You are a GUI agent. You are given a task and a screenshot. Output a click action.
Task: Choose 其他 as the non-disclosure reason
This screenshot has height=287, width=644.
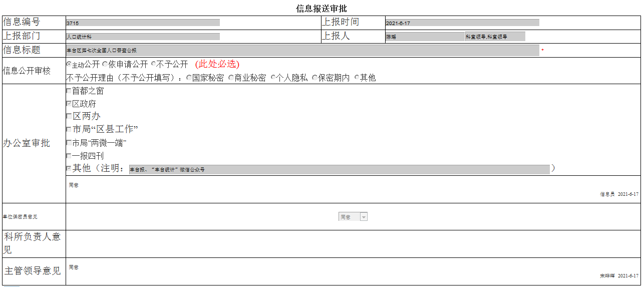tap(357, 78)
